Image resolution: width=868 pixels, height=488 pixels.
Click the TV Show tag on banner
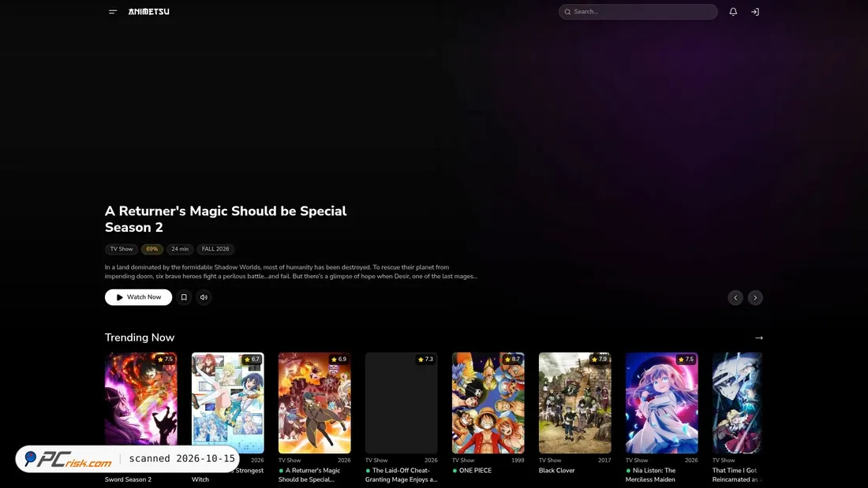[x=122, y=249]
